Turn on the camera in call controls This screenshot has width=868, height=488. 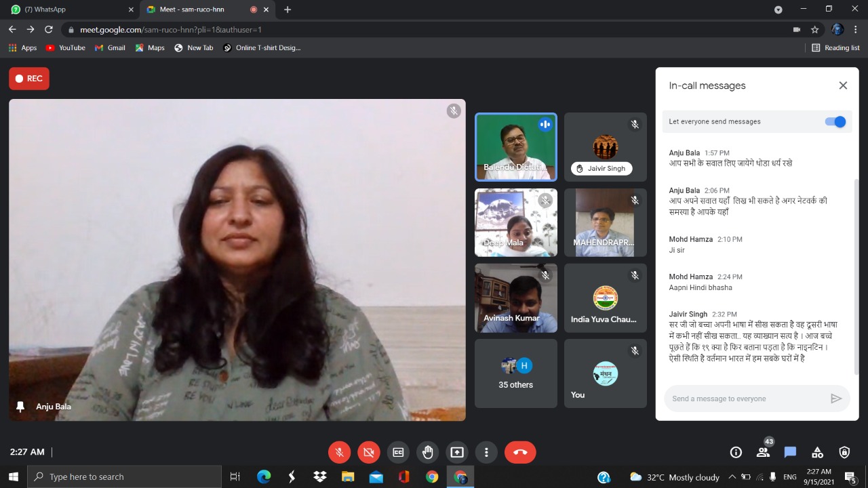(369, 452)
